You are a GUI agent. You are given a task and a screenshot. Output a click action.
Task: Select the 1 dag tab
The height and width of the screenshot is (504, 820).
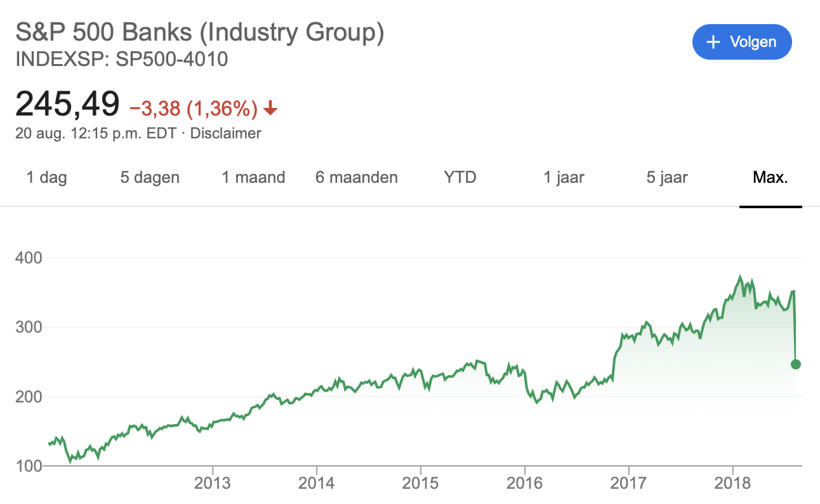tap(46, 177)
